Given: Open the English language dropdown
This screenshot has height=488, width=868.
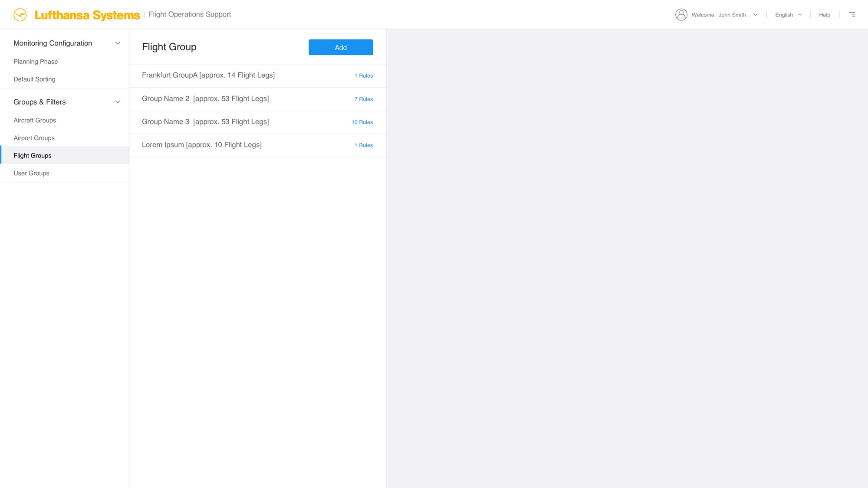Looking at the screenshot, I should tap(789, 15).
